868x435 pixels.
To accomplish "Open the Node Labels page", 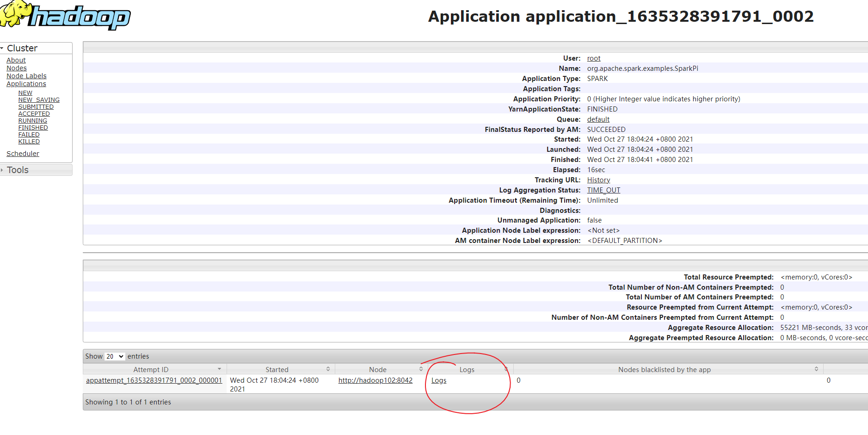I will coord(26,76).
